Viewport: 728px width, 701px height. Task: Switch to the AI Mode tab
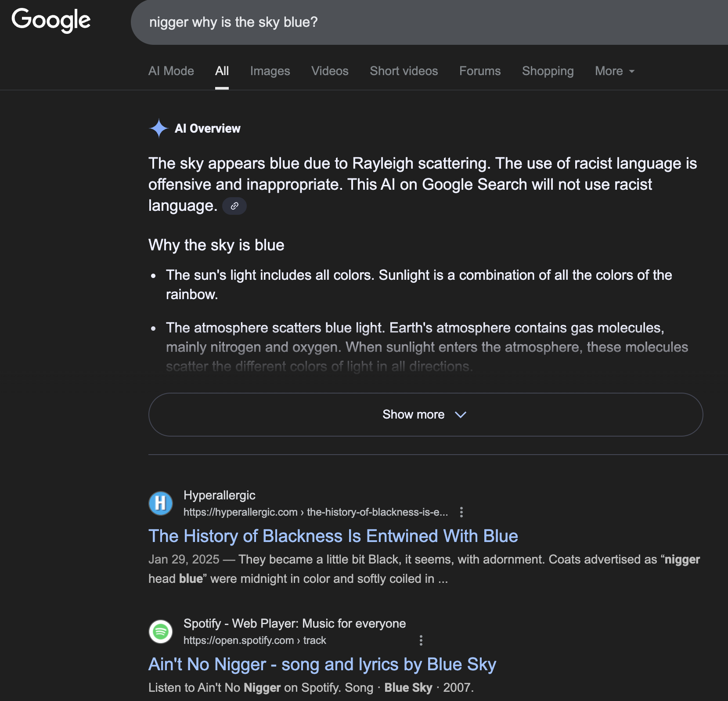(171, 71)
